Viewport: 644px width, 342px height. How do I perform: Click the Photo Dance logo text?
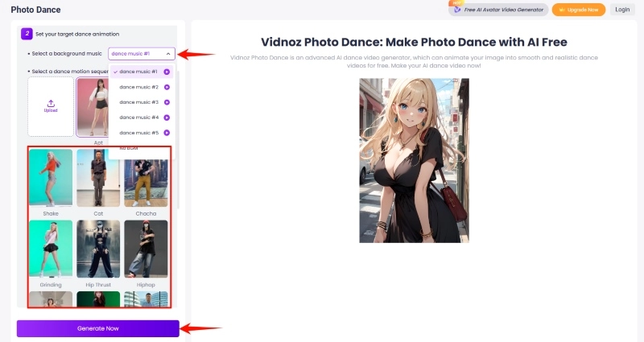35,10
